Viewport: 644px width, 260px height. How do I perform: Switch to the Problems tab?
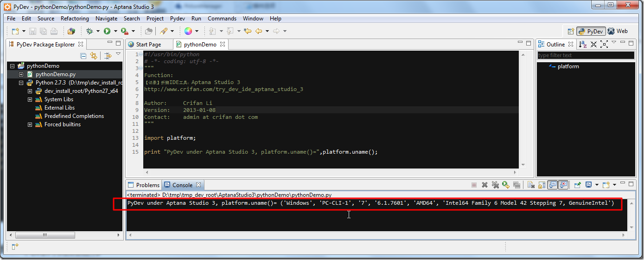point(143,185)
